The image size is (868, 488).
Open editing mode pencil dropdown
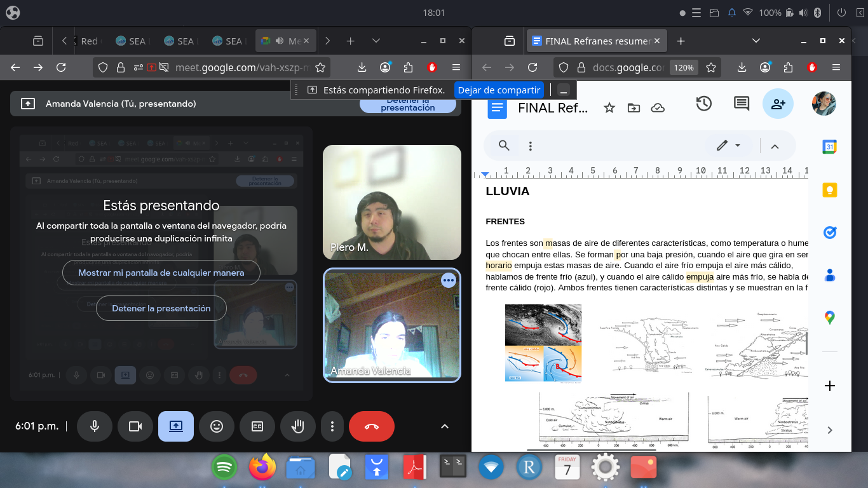pyautogui.click(x=728, y=146)
